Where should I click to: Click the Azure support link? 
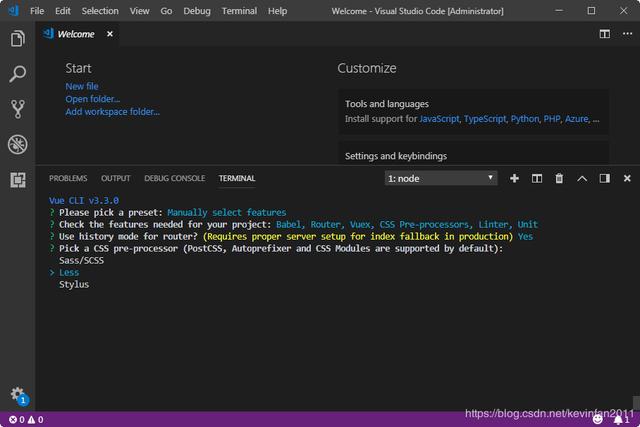577,119
